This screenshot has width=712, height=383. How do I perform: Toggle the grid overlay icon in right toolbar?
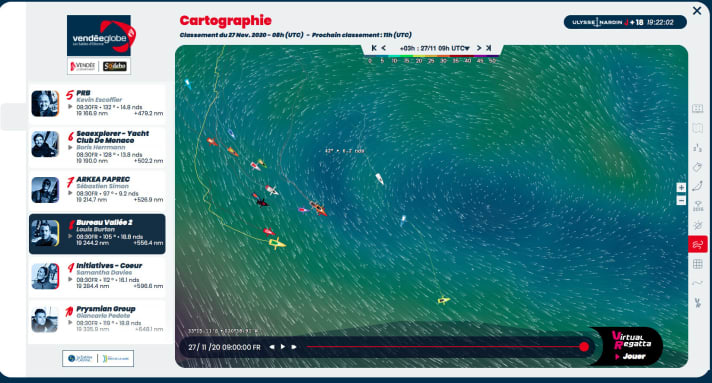point(698,264)
